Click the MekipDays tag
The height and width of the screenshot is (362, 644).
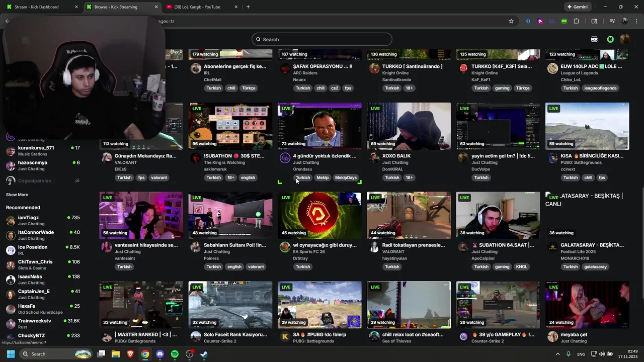(x=346, y=177)
